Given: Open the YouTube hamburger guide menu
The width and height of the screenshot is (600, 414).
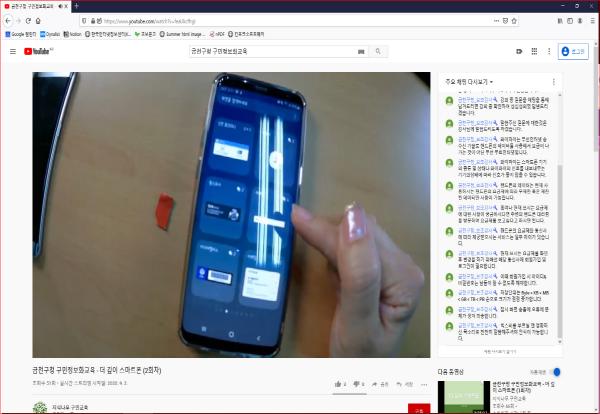Looking at the screenshot, I should (x=11, y=51).
